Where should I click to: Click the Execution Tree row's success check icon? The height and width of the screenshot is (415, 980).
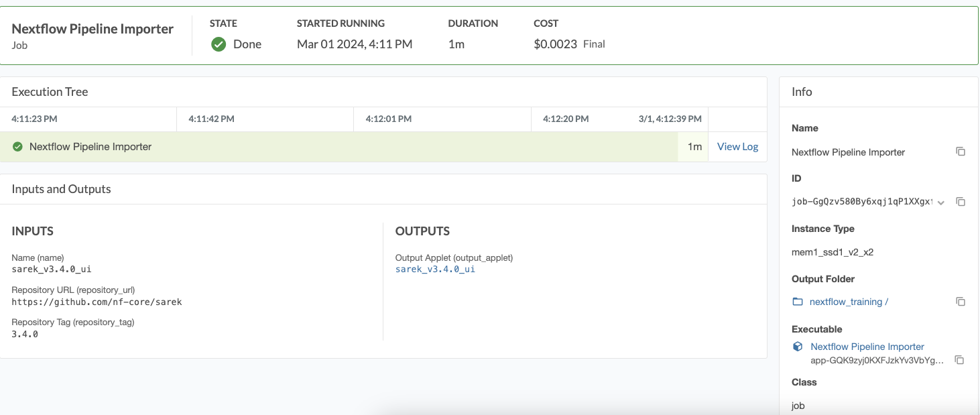pyautogui.click(x=18, y=147)
